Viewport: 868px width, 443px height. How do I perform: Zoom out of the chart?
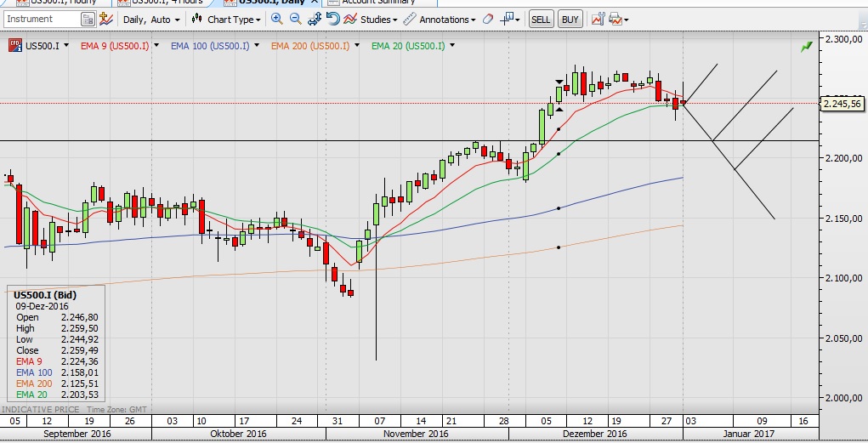point(296,20)
